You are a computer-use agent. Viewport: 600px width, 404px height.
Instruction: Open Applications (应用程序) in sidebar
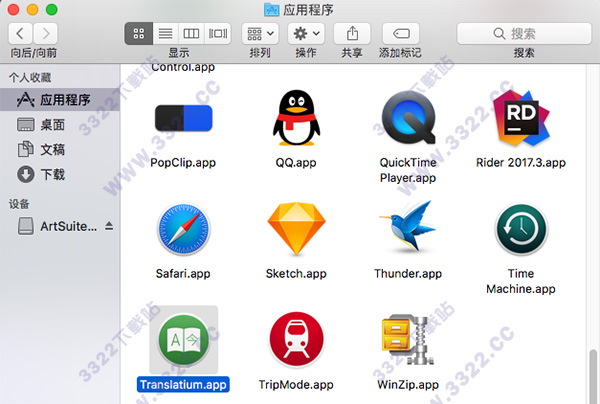(60, 100)
